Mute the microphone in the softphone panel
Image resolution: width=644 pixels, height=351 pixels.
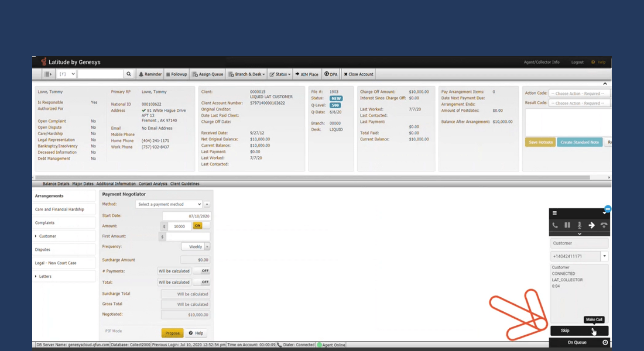580,224
